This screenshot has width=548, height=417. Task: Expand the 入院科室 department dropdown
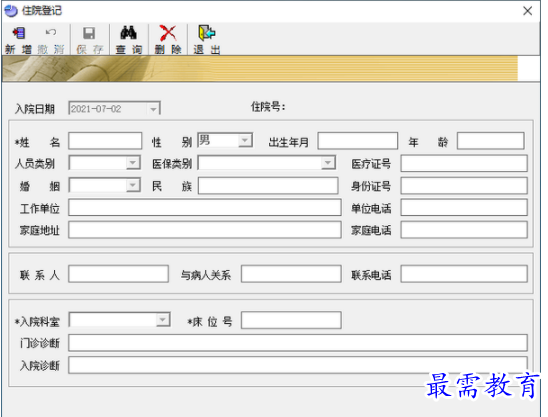point(163,320)
